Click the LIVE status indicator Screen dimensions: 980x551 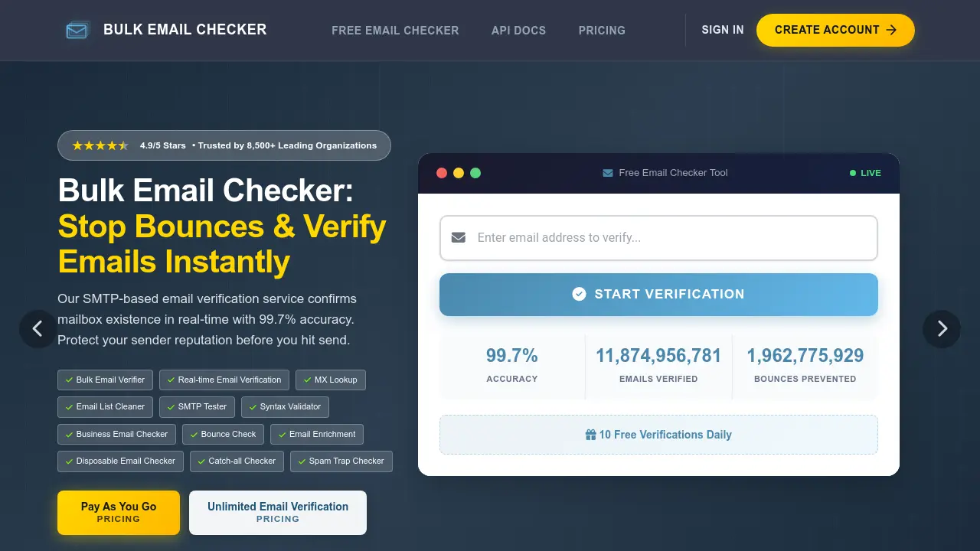[865, 173]
